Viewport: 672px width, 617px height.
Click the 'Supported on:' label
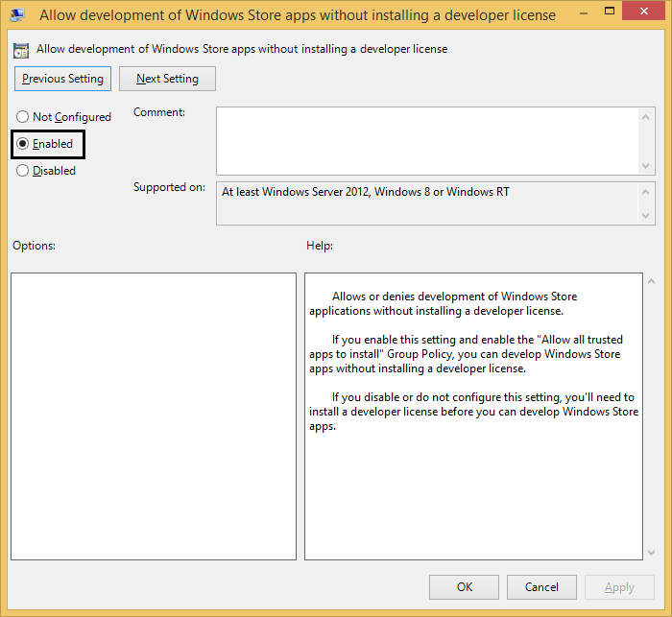169,187
